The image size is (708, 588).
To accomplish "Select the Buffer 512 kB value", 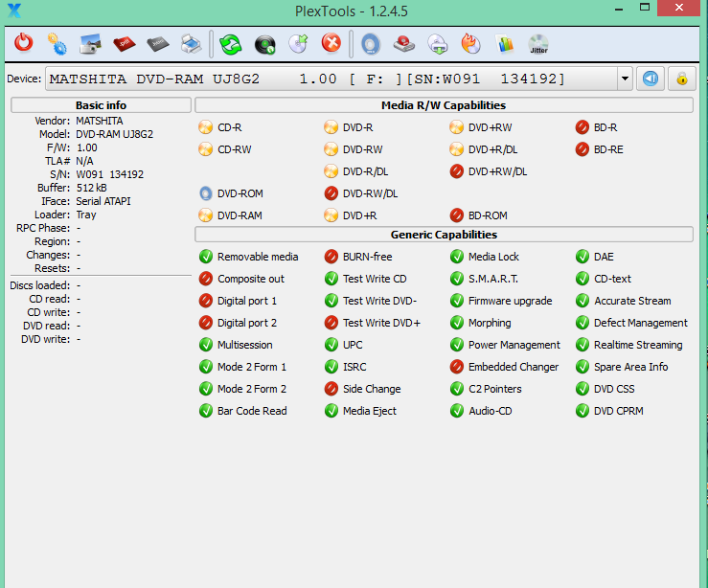I will point(91,188).
